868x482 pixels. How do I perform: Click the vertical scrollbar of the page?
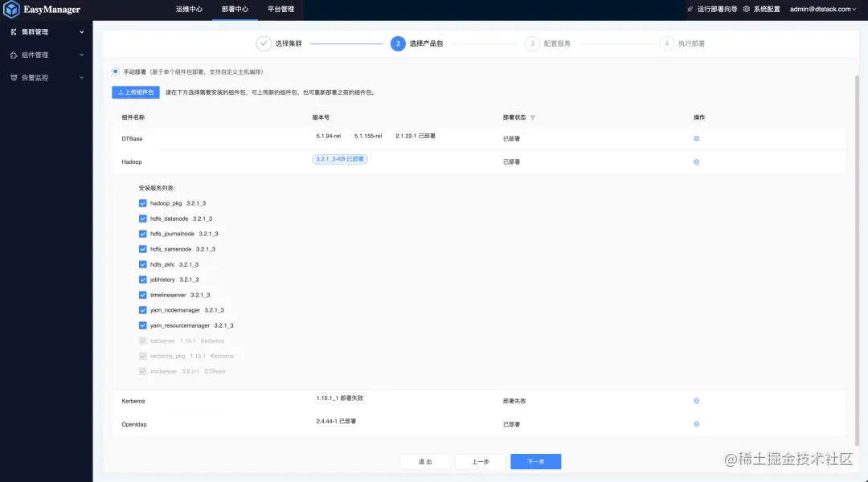[x=857, y=260]
